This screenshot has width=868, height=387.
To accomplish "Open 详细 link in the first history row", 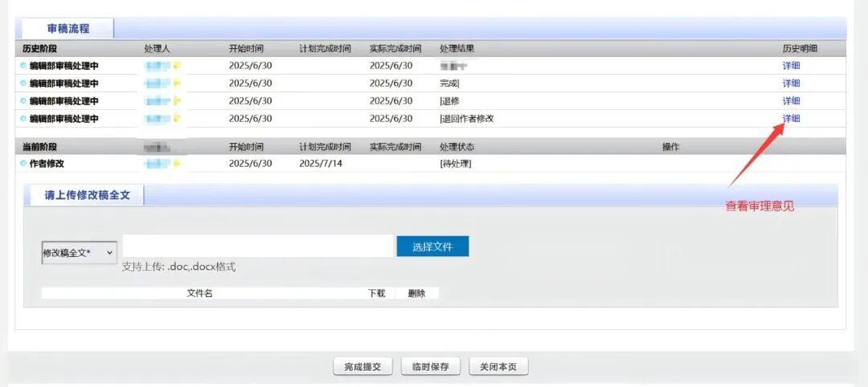I will click(x=791, y=66).
